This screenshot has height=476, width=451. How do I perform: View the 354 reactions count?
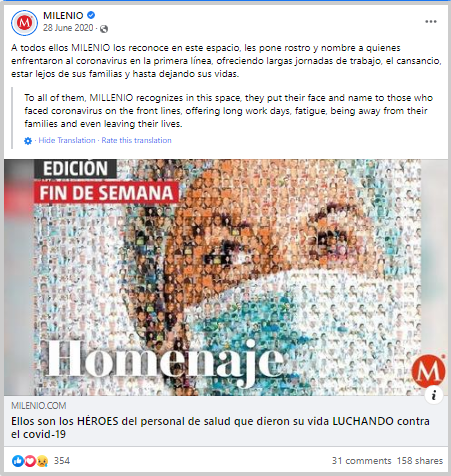point(62,461)
